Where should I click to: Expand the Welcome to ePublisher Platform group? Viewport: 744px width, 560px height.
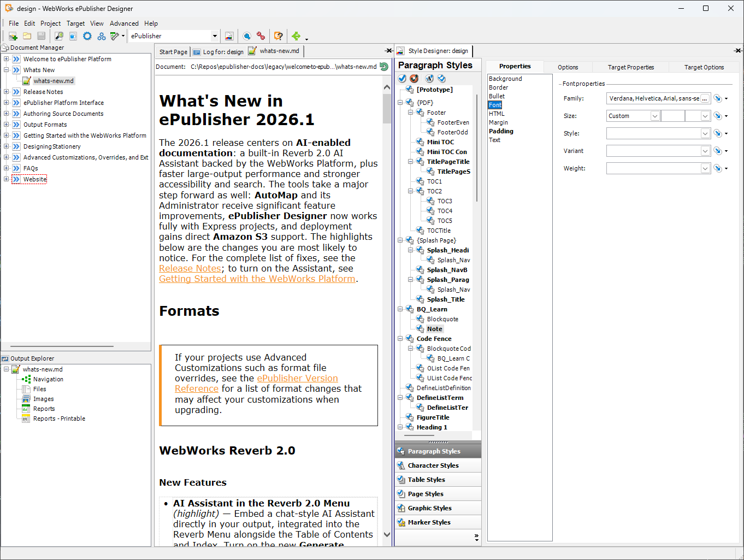(6, 59)
